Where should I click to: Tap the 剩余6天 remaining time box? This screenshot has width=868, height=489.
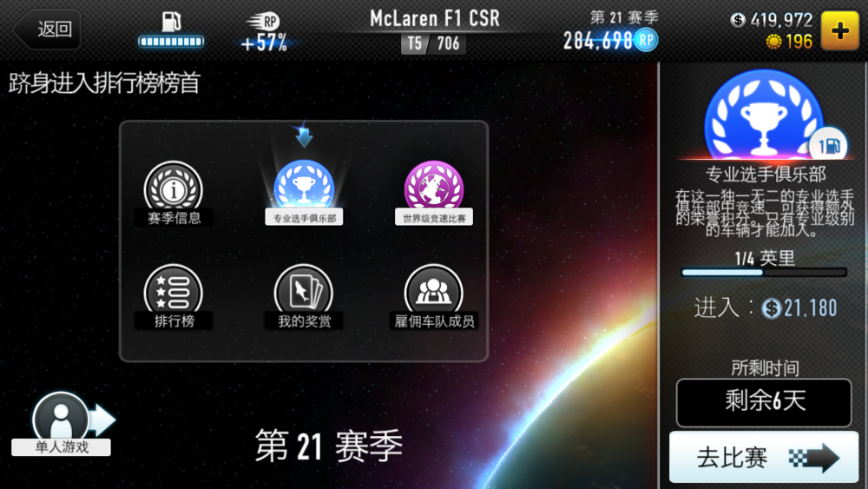pyautogui.click(x=764, y=403)
